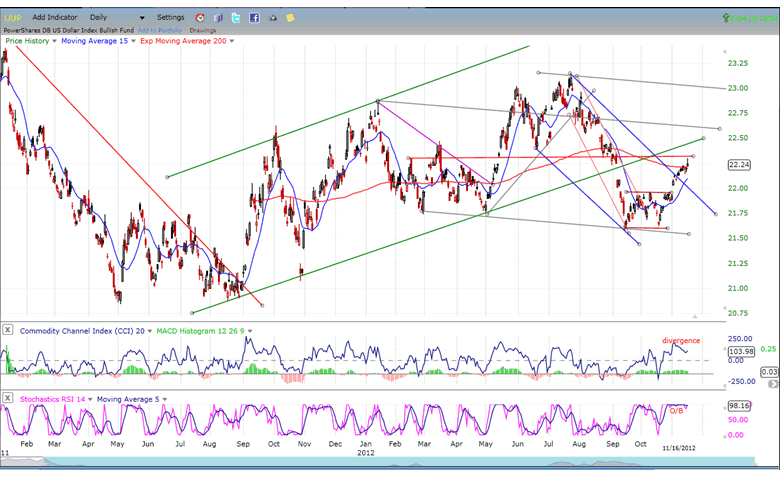Screen dimensions: 780x477
Task: Click the purple book icon in toolbar
Action: (218, 18)
